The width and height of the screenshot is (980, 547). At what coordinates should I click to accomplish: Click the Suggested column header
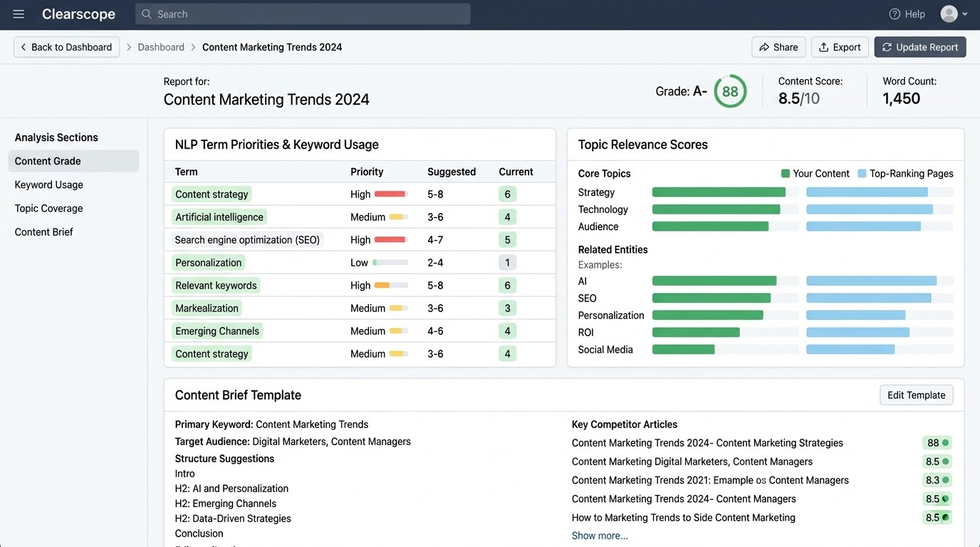click(452, 172)
